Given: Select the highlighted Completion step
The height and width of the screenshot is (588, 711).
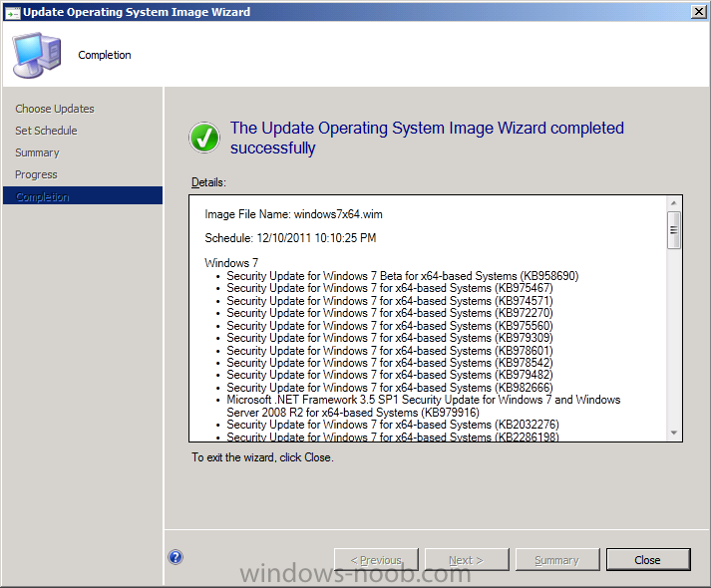Looking at the screenshot, I should coord(83,196).
